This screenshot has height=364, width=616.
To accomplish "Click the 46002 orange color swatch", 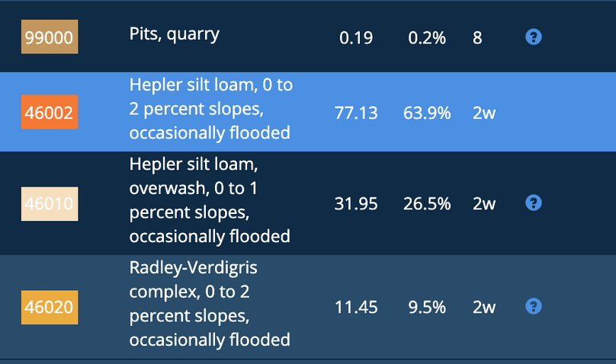I will [50, 112].
